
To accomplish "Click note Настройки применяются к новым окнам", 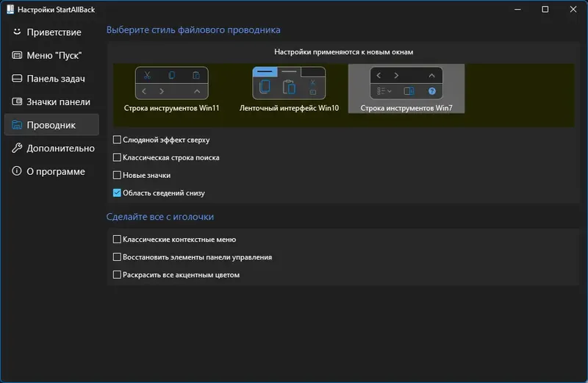I will (343, 51).
